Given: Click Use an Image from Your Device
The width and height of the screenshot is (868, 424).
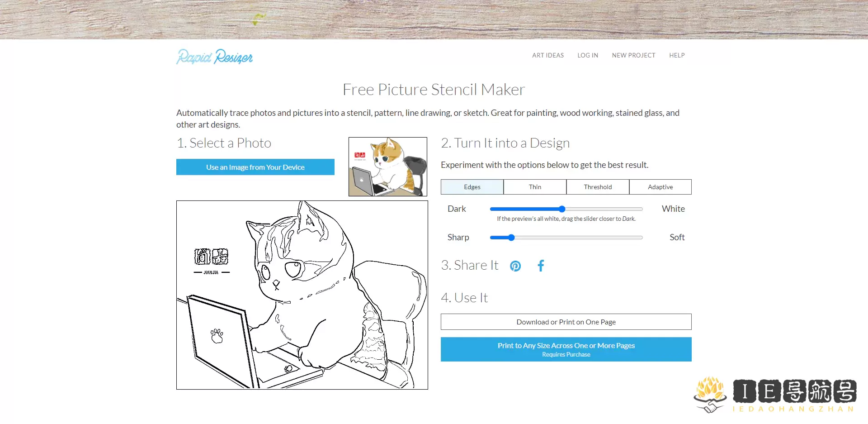Looking at the screenshot, I should tap(255, 167).
